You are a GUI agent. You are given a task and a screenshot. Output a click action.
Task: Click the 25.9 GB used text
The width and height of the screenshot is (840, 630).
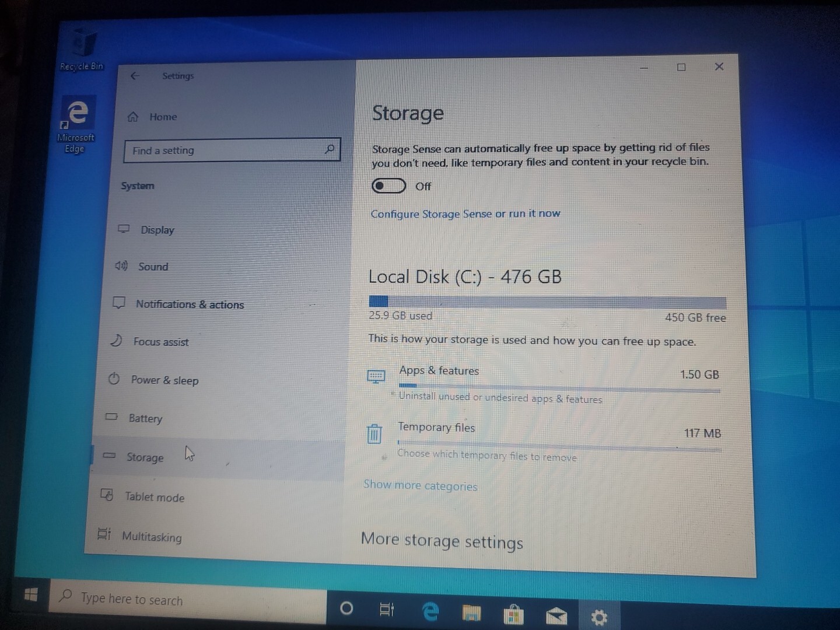[x=400, y=316]
